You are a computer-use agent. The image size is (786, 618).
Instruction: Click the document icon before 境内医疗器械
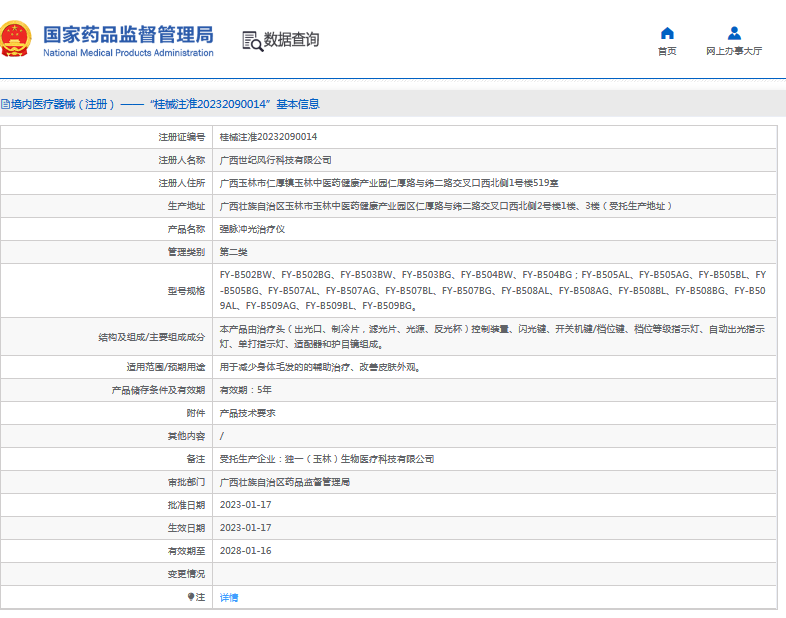[x=5, y=104]
